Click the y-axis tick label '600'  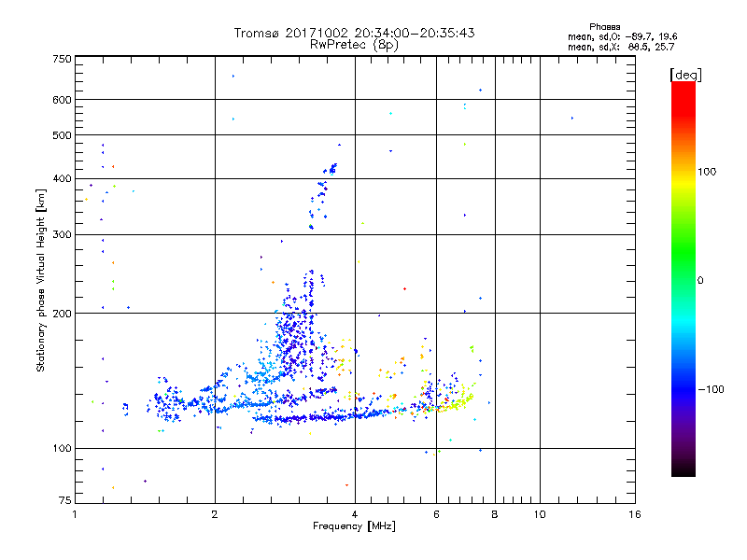[x=62, y=100]
